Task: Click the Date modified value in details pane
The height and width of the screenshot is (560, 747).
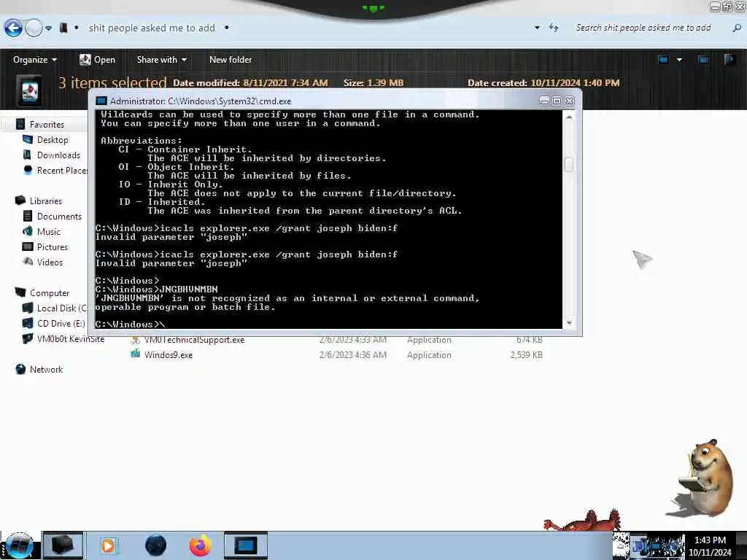Action: pyautogui.click(x=285, y=83)
